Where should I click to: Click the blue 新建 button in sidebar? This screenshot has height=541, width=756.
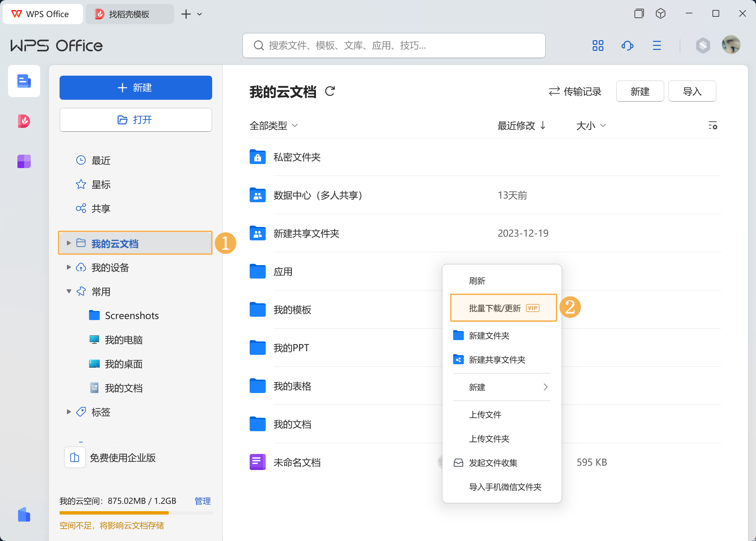(x=136, y=88)
